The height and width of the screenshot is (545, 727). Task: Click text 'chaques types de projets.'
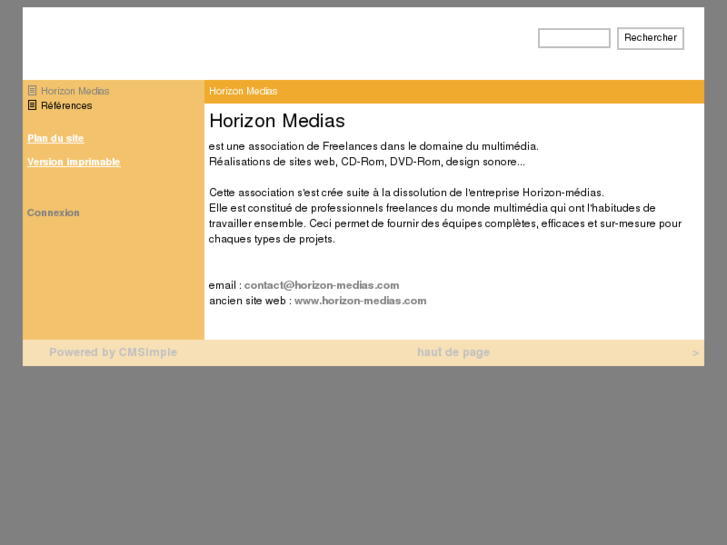(x=272, y=239)
